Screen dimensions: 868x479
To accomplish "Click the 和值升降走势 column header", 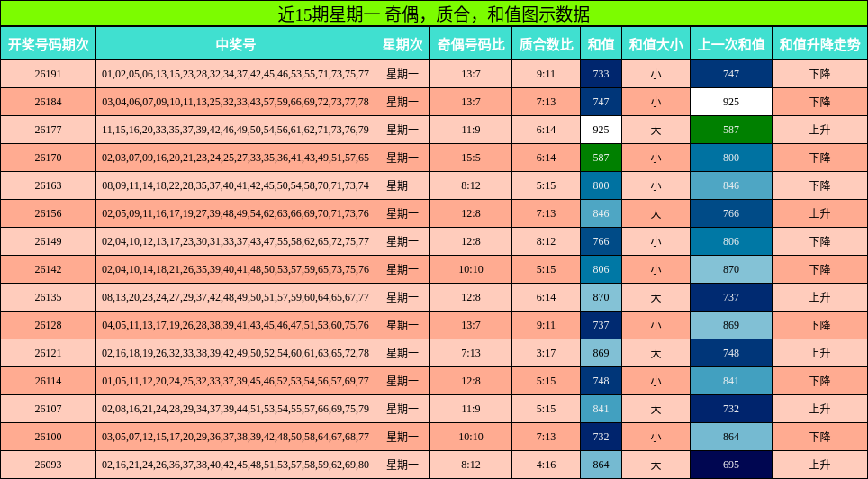I will click(x=820, y=44).
